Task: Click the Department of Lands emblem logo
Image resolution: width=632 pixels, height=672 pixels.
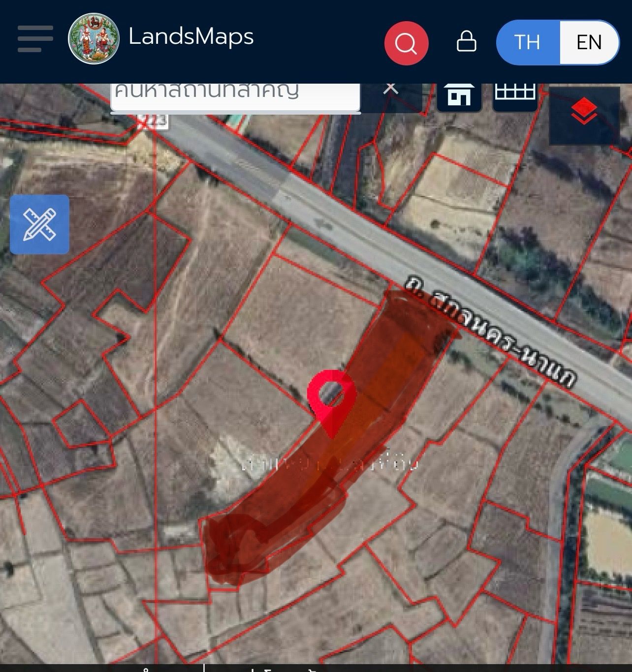Action: tap(94, 39)
